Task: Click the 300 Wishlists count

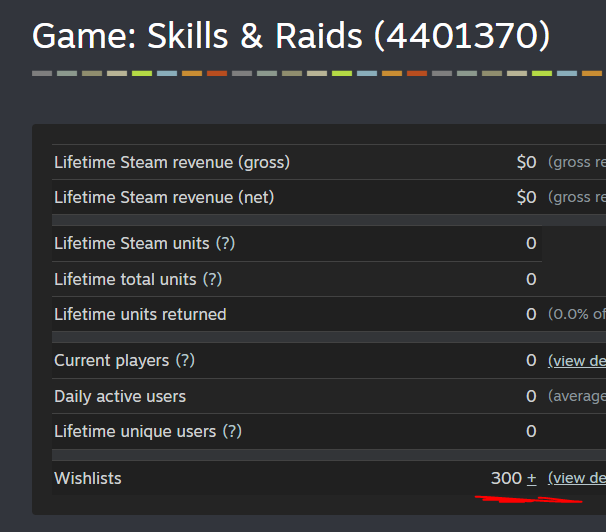Action: tap(507, 478)
